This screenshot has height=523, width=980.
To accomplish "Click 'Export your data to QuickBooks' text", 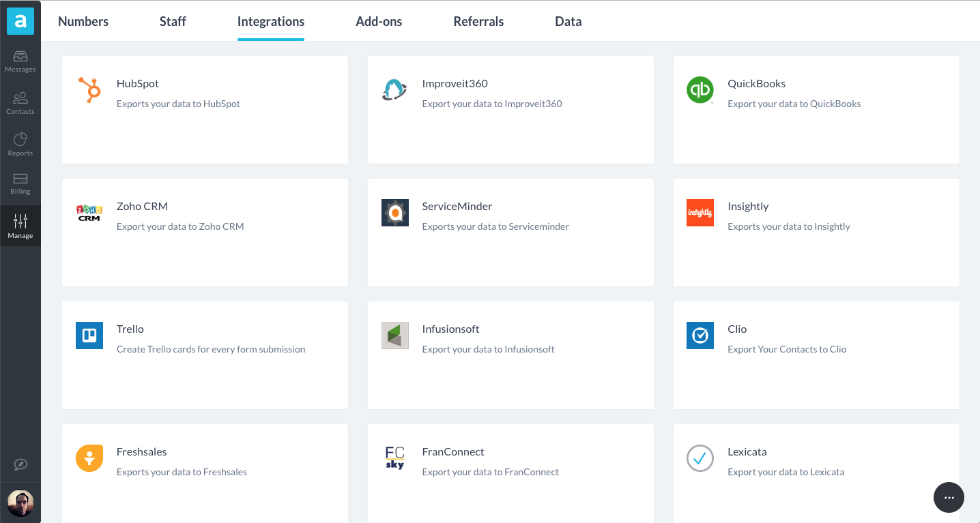I will 794,104.
